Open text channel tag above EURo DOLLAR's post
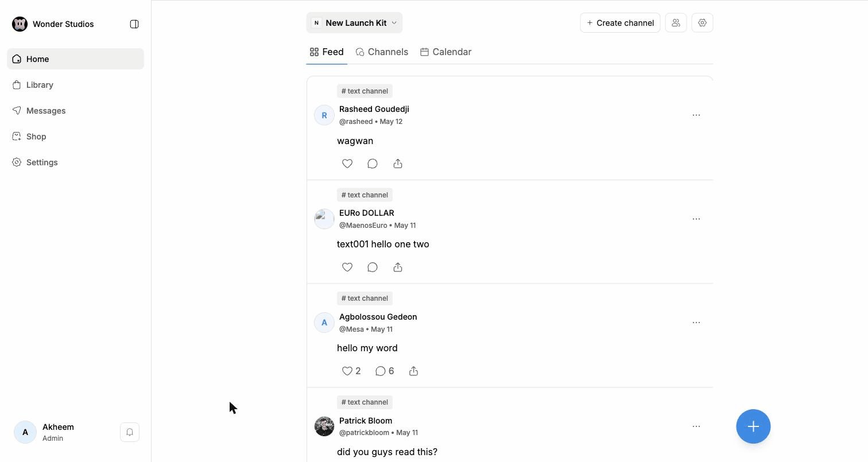This screenshot has height=462, width=868. [365, 195]
